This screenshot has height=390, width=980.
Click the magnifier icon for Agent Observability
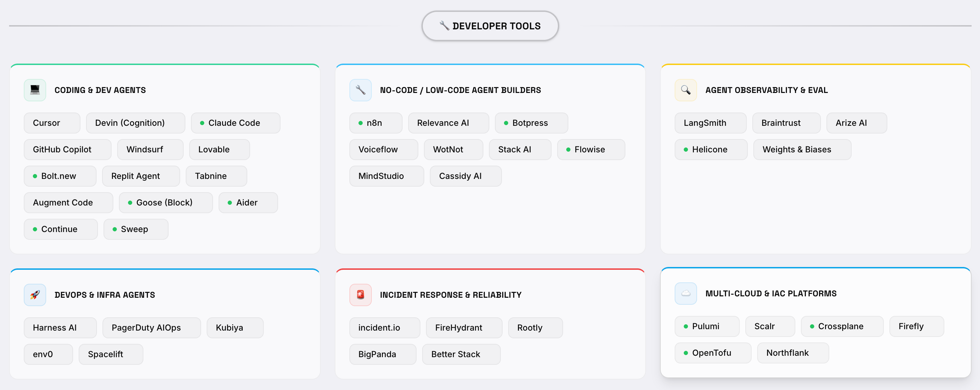pos(686,90)
